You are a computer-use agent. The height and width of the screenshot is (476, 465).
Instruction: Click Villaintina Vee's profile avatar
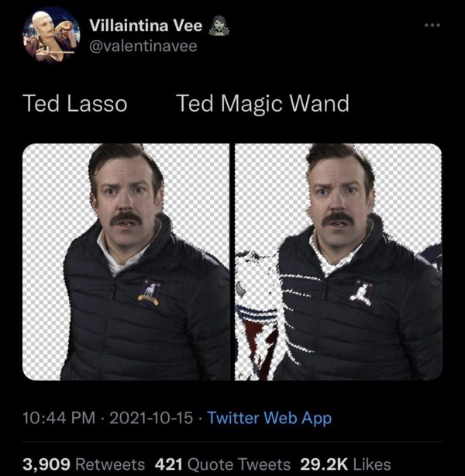[x=52, y=34]
